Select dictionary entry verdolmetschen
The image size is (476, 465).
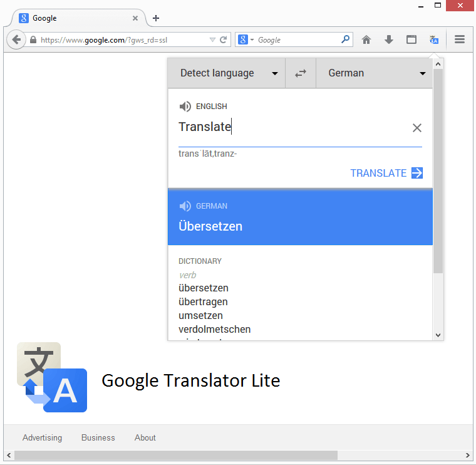[215, 329]
